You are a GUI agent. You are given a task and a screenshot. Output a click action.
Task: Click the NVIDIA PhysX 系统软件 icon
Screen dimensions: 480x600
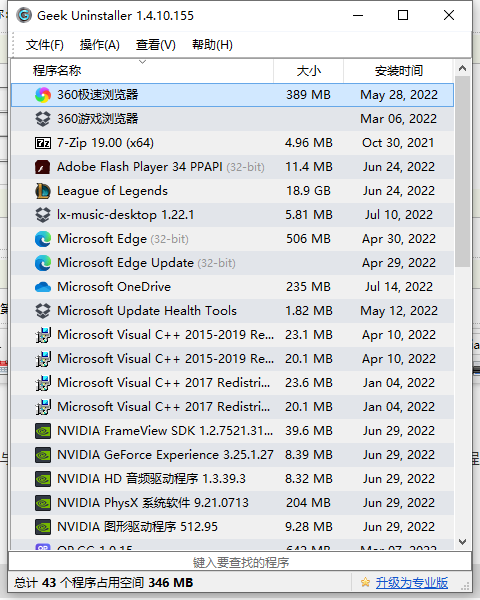pyautogui.click(x=43, y=503)
